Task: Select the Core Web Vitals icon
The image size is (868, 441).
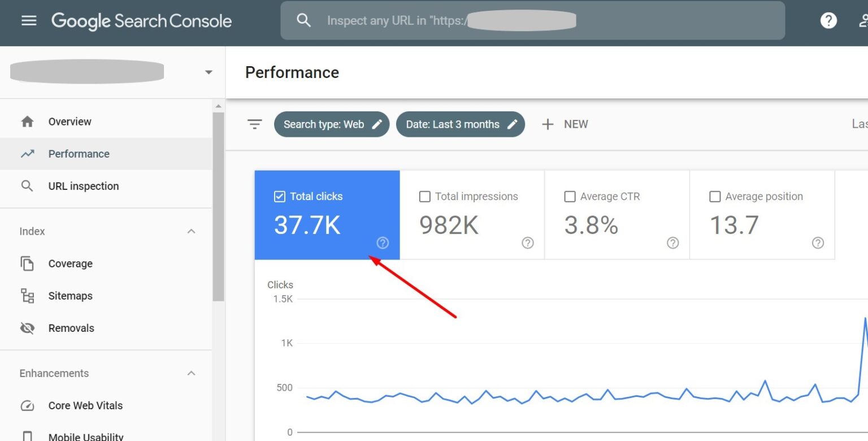Action: coord(27,405)
